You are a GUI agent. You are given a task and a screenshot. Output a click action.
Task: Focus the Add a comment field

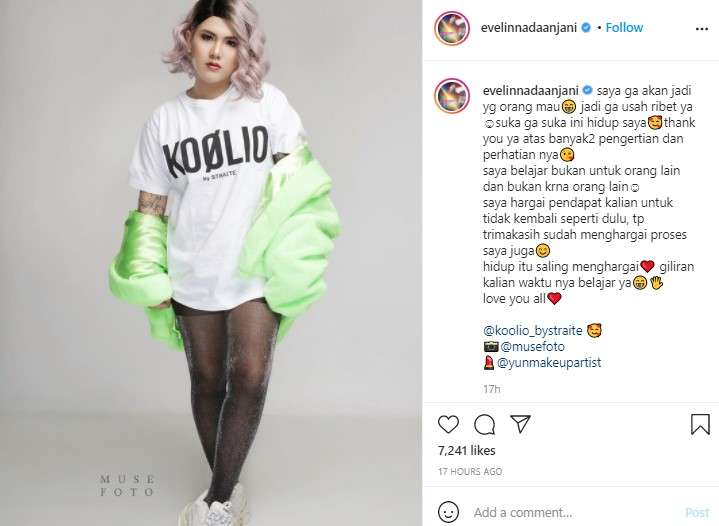point(573,512)
